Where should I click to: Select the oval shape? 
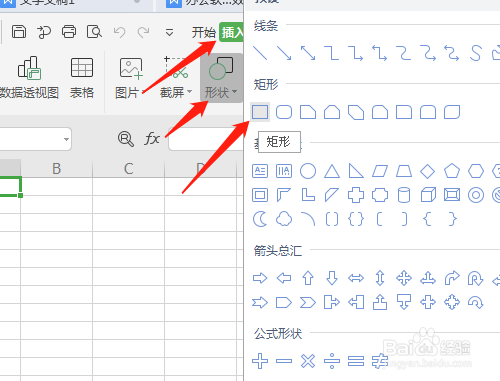pyautogui.click(x=308, y=171)
